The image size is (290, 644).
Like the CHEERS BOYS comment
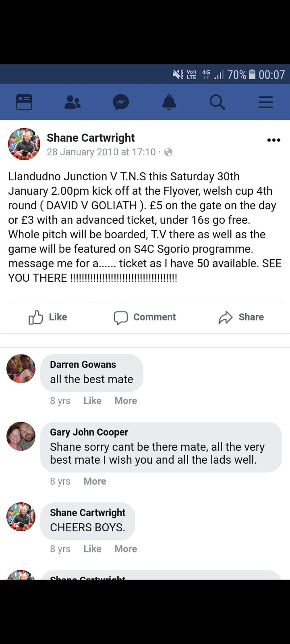tap(92, 549)
